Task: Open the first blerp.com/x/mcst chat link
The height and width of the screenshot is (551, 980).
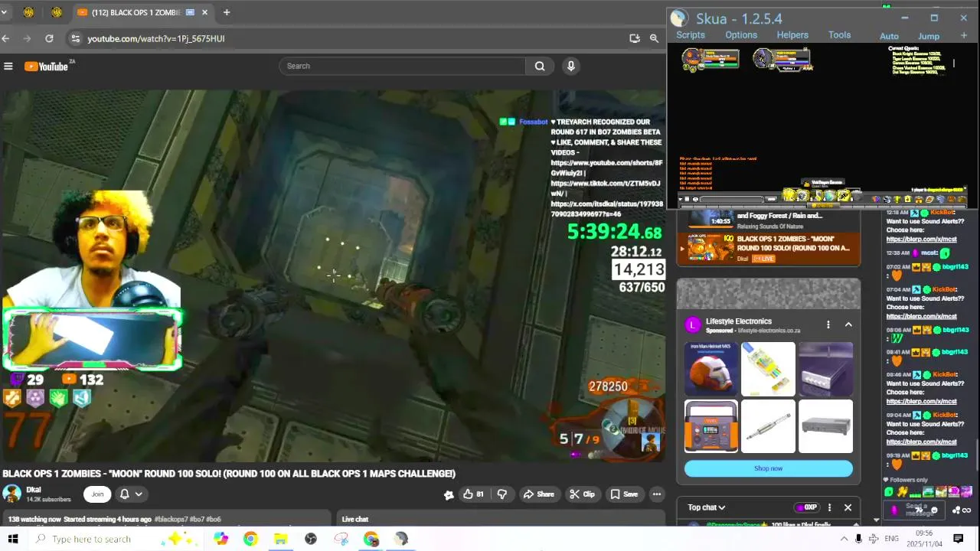Action: point(921,240)
